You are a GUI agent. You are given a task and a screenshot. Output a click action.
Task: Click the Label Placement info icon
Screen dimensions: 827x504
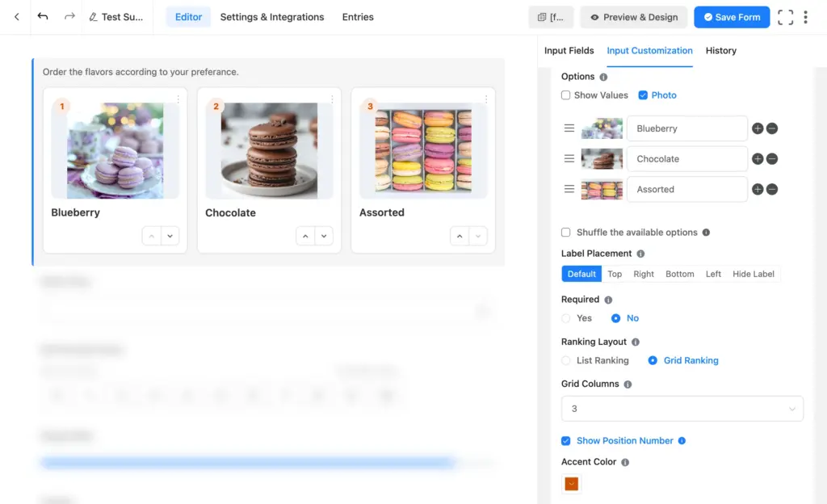click(x=640, y=254)
